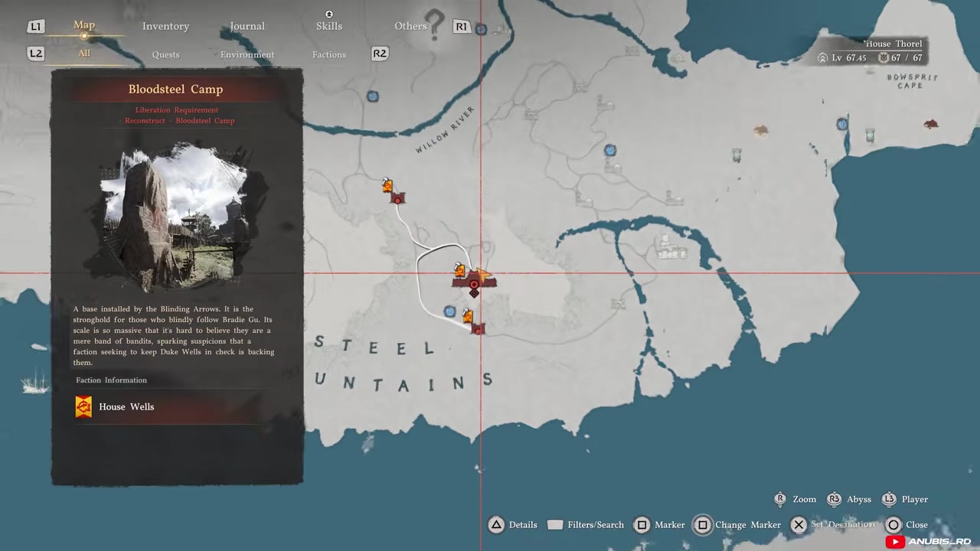This screenshot has width=980, height=551.
Task: Click the orange faction banner near Willow River
Action: (x=387, y=186)
